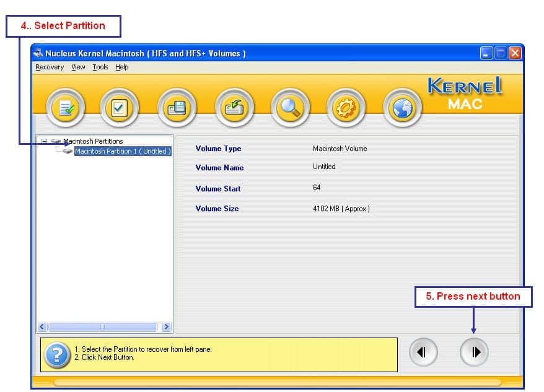
Task: Select Macintosh Partitions root item
Action: point(93,141)
